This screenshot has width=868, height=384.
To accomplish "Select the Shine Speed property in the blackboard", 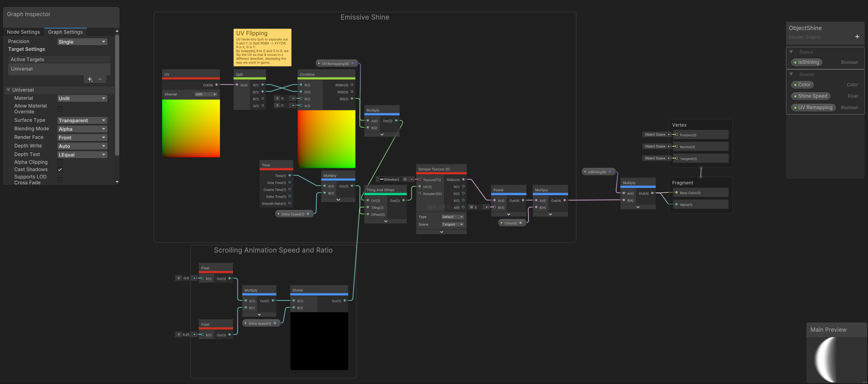I will click(x=812, y=96).
